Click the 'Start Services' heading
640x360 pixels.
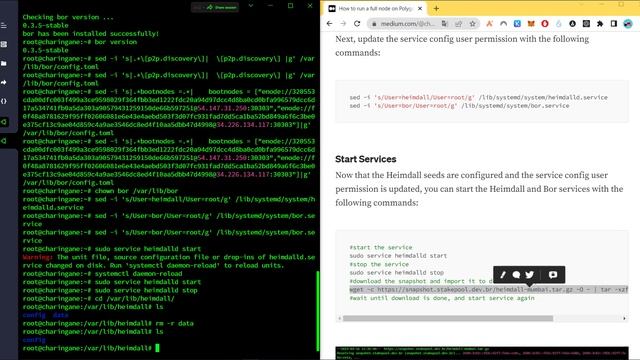366,159
